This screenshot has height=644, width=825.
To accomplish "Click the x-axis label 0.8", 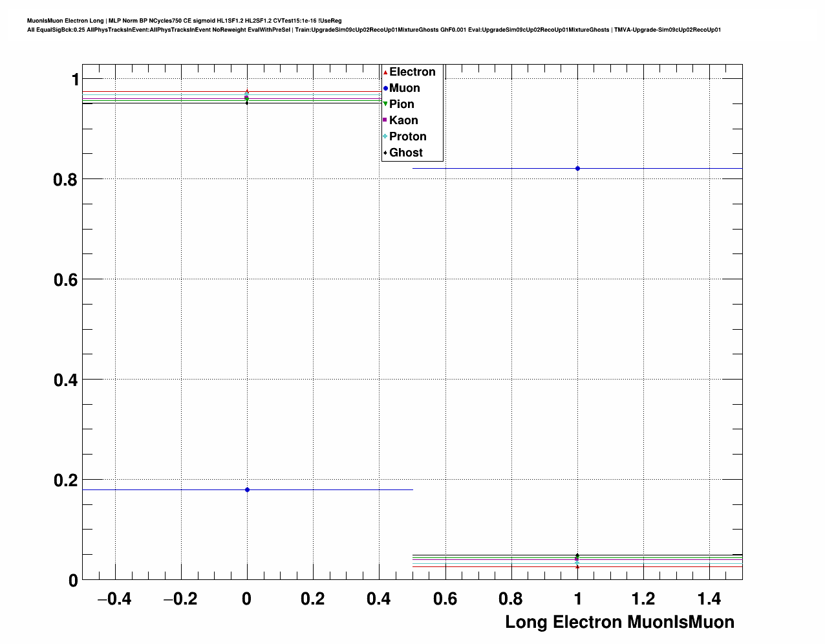I will point(511,599).
